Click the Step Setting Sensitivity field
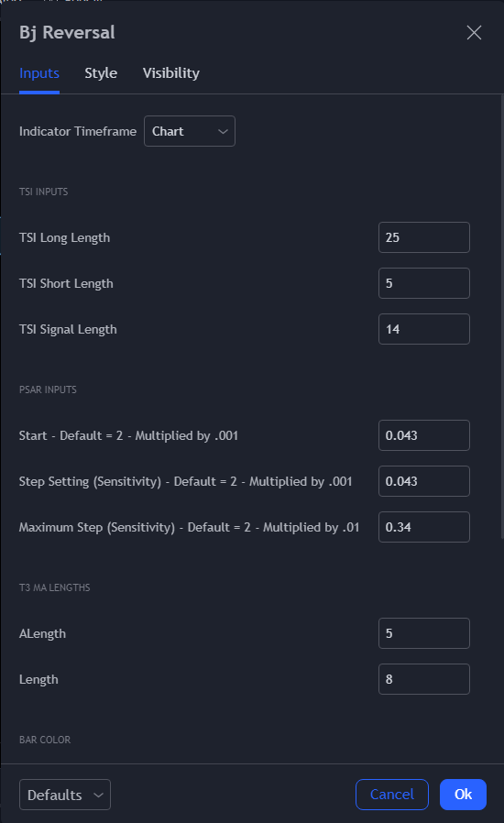This screenshot has width=504, height=823. (424, 481)
